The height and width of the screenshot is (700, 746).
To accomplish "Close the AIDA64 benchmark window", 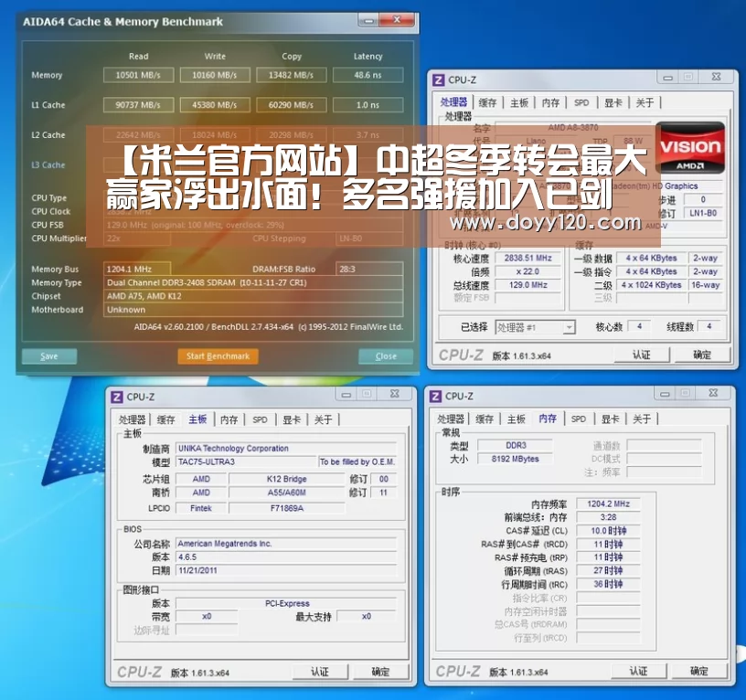I will (397, 20).
